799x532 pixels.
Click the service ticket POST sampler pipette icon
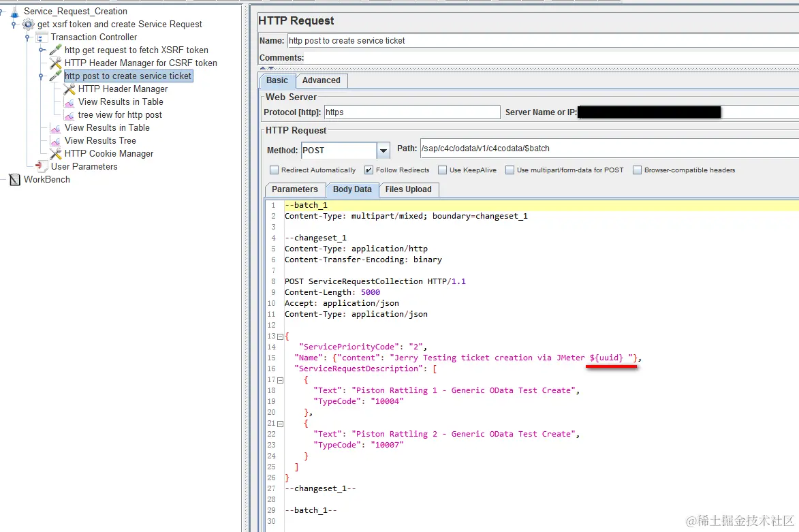(x=56, y=76)
